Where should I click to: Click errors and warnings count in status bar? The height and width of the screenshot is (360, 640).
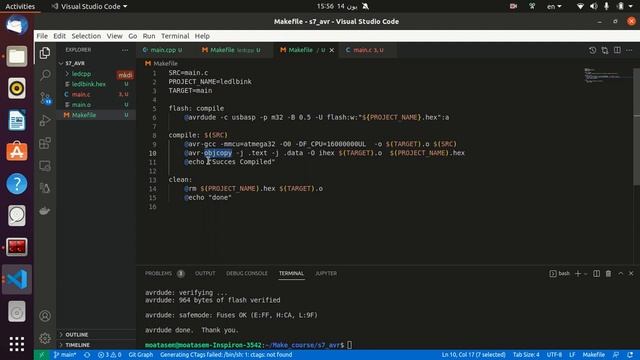pyautogui.click(x=109, y=355)
